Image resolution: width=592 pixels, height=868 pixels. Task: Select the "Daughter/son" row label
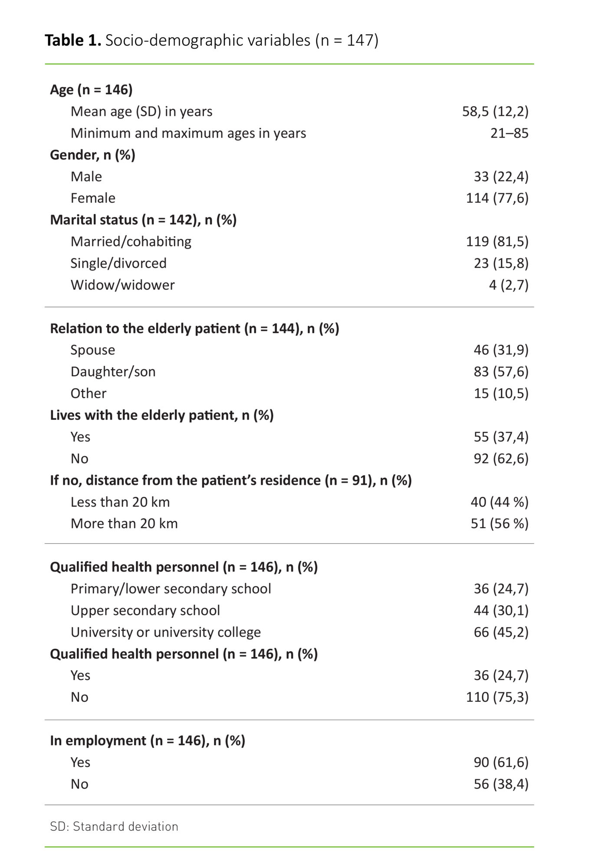coord(113,372)
